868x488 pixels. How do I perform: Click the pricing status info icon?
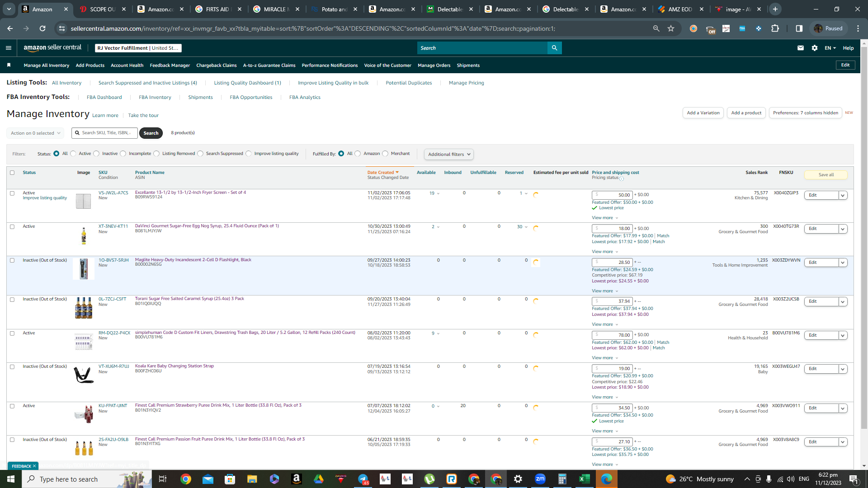[x=622, y=178]
